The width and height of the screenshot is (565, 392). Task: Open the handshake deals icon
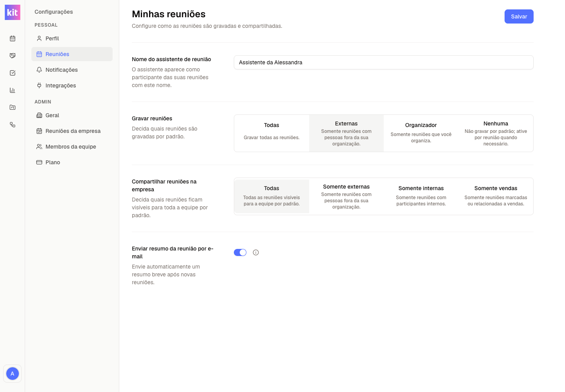(13, 56)
